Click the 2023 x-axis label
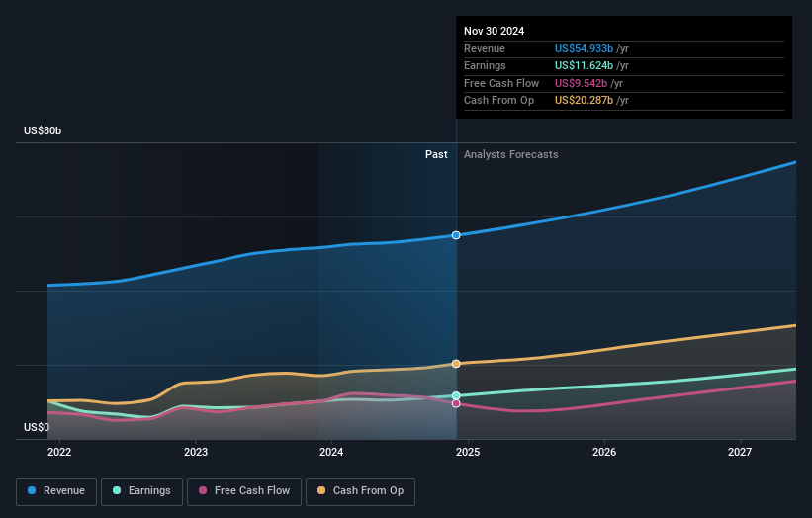 [196, 452]
